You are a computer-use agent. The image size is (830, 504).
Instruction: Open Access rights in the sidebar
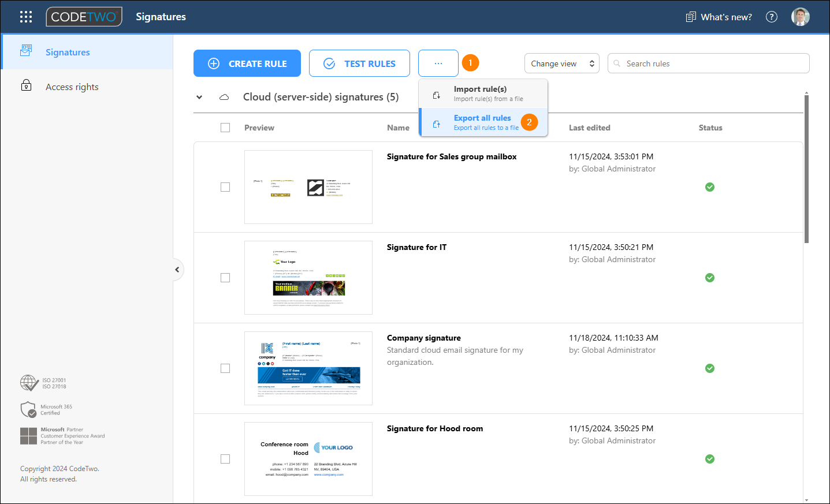(x=87, y=87)
